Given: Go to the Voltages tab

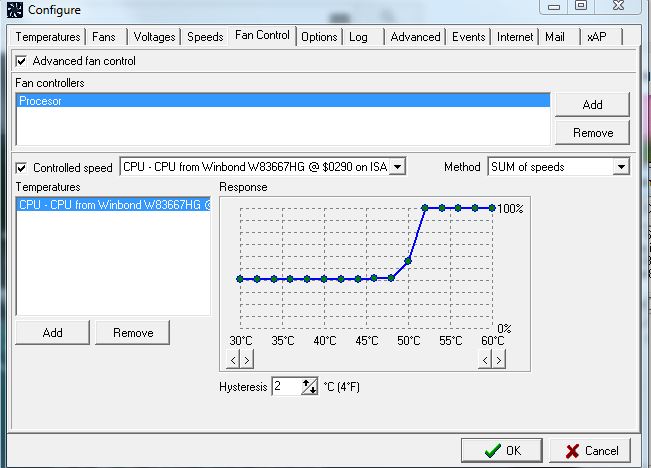Looking at the screenshot, I should click(x=154, y=37).
